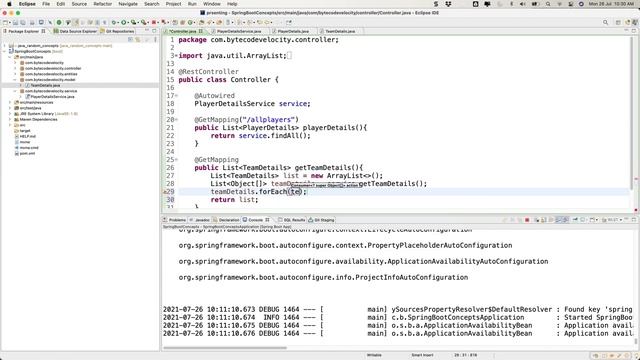Collapse the @Autowired fold on line 17
This screenshot has width=640, height=360.
[x=176, y=96]
